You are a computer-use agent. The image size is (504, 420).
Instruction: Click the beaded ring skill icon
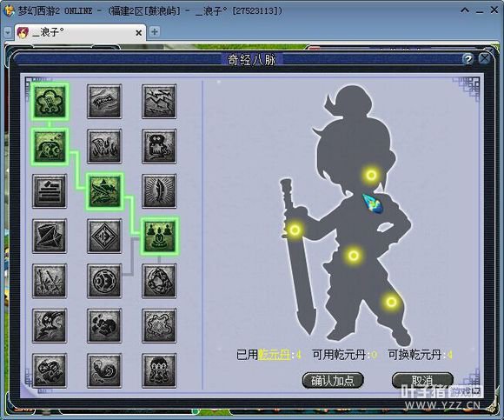(159, 281)
